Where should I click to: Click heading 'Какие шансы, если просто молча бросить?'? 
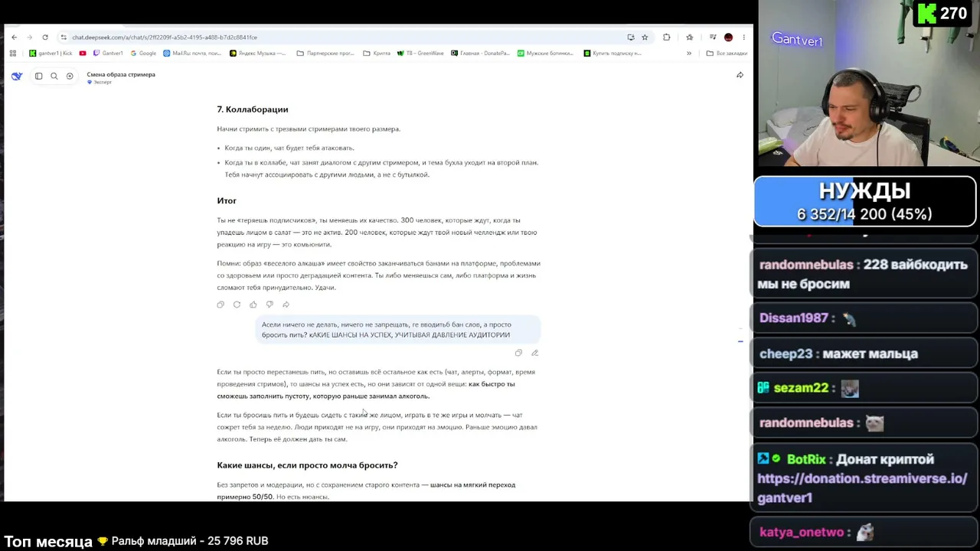click(307, 465)
